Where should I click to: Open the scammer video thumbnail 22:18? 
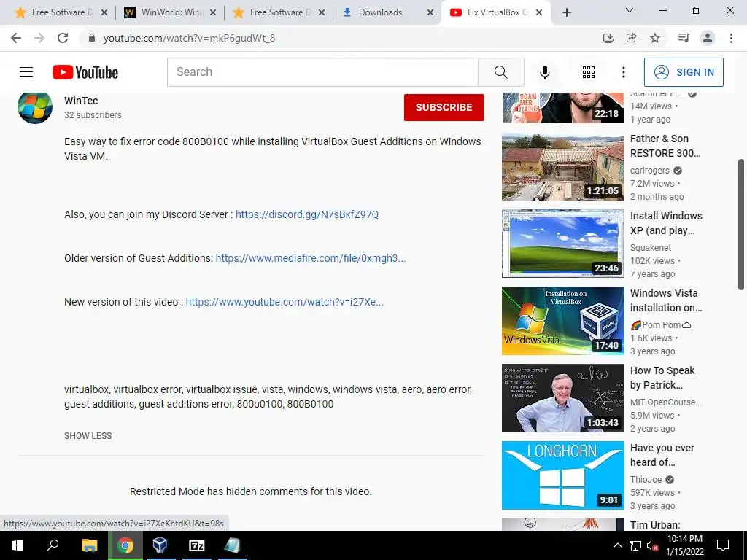tap(562, 108)
